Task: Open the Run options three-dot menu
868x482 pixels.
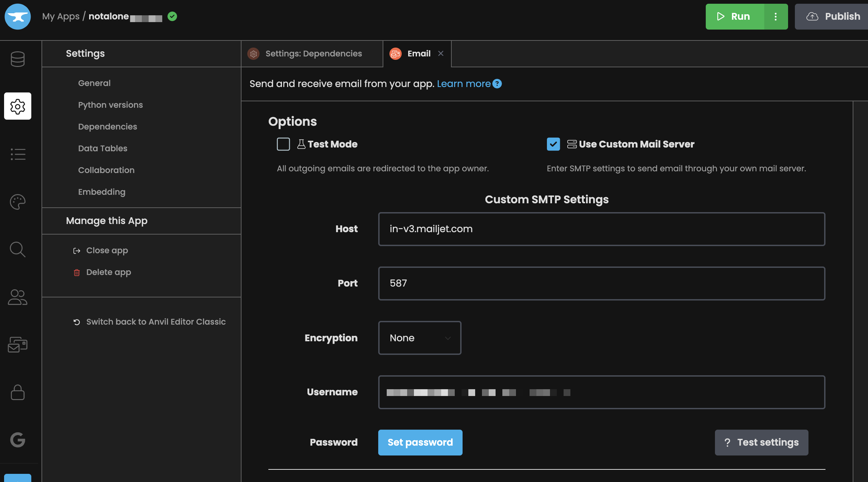Action: (776, 17)
